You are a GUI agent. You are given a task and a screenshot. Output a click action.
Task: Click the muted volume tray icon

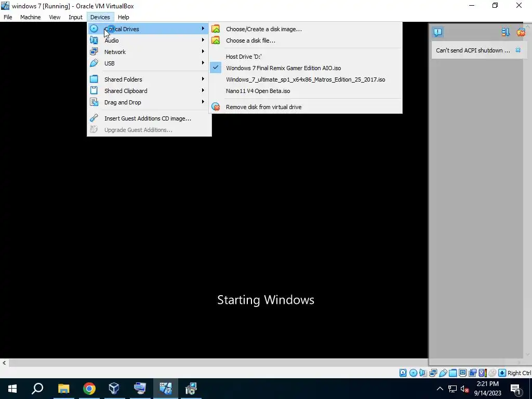465,389
